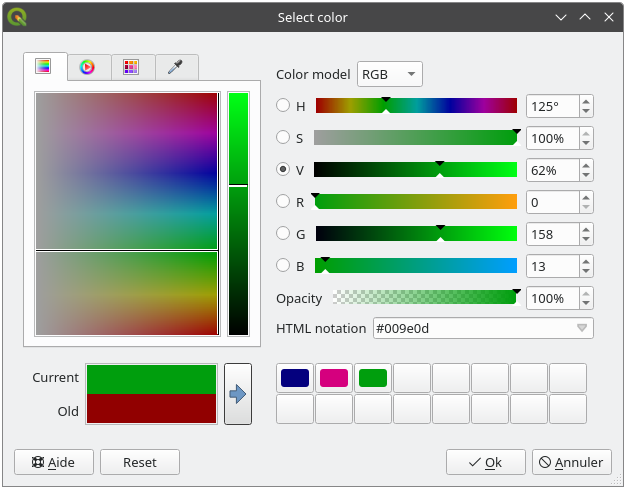
Task: Select the color ramp tab
Action: [44, 67]
